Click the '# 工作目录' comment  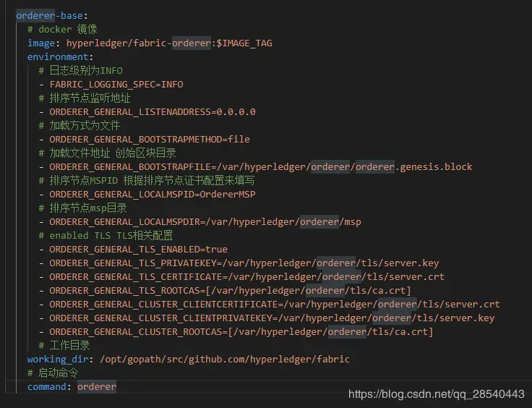point(64,346)
